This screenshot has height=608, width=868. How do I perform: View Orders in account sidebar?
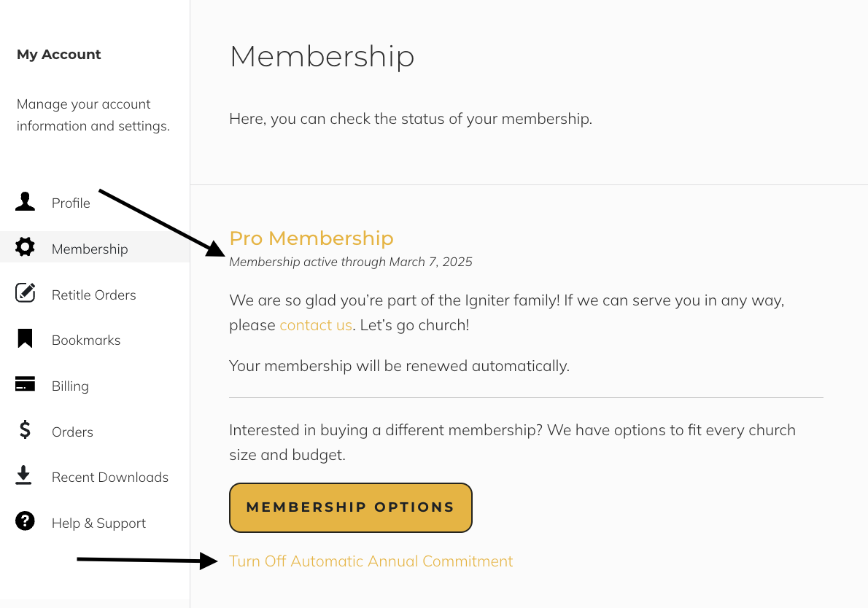pos(72,432)
